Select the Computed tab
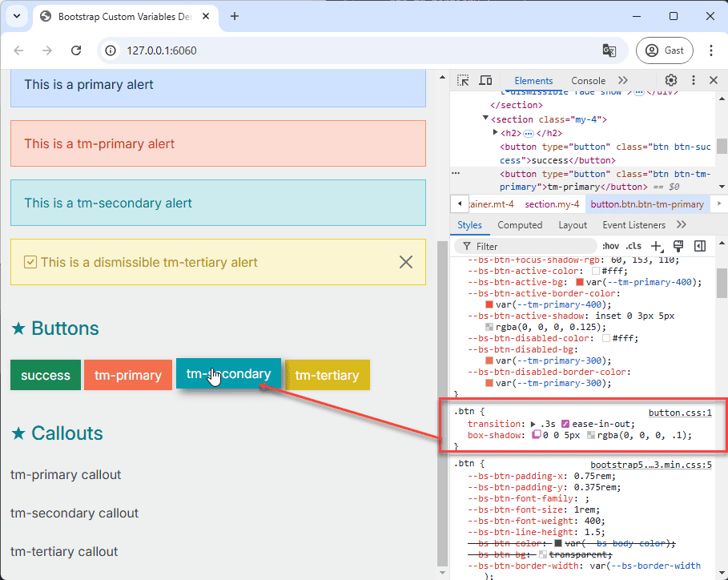Viewport: 728px width, 580px height. tap(520, 225)
